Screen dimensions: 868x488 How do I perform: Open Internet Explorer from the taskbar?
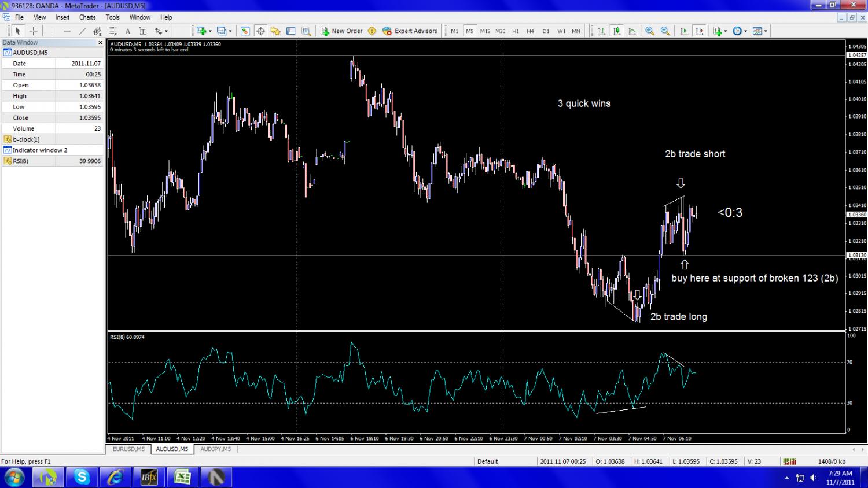[115, 477]
